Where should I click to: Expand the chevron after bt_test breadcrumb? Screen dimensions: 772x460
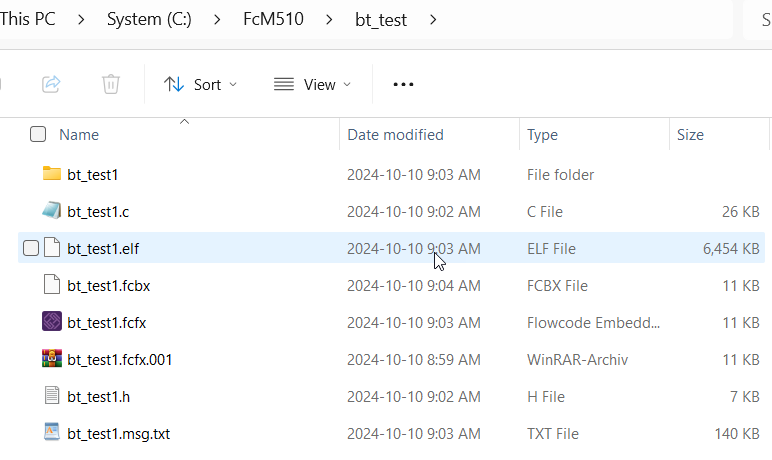[433, 19]
